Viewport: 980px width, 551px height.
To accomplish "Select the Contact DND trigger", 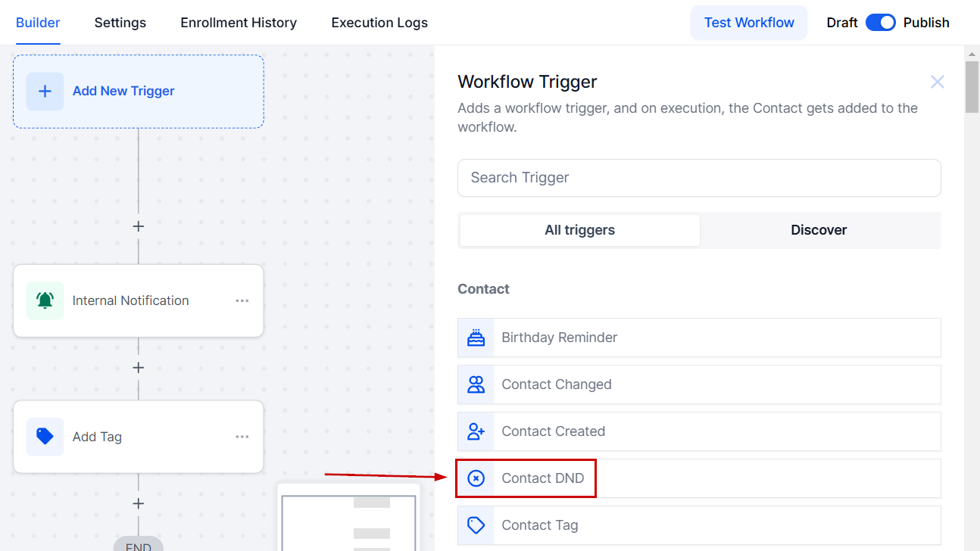I will coord(699,478).
